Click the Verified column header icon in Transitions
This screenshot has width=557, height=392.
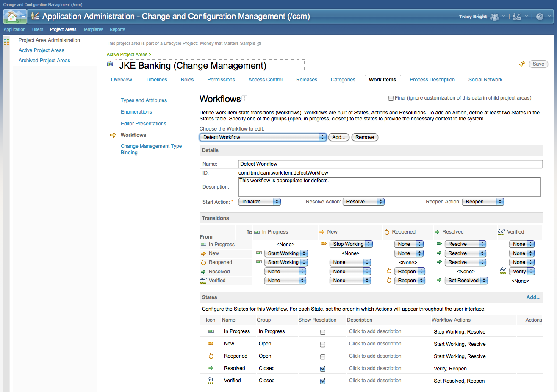502,232
